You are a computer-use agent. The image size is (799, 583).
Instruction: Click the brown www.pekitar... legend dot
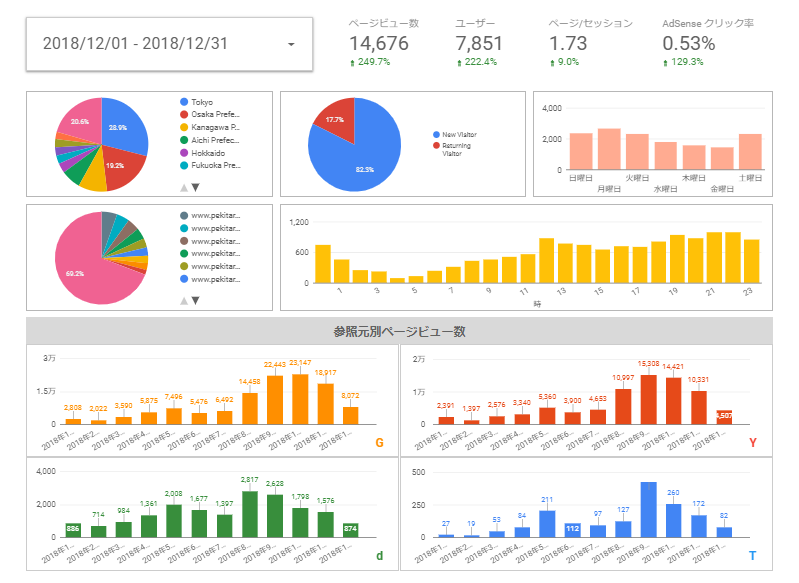coord(184,241)
